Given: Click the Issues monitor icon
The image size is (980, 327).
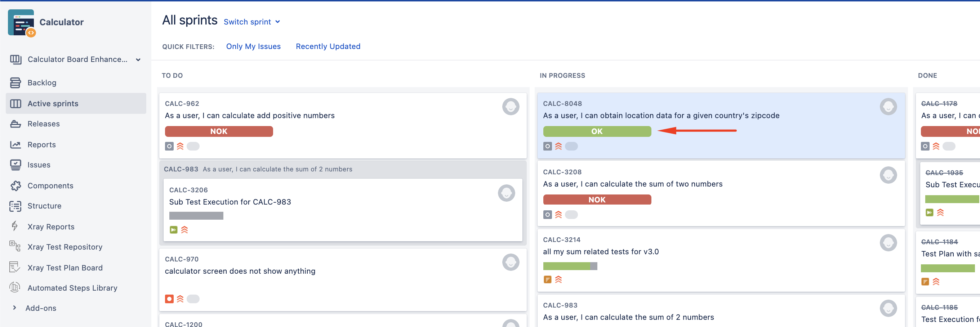Looking at the screenshot, I should point(15,165).
